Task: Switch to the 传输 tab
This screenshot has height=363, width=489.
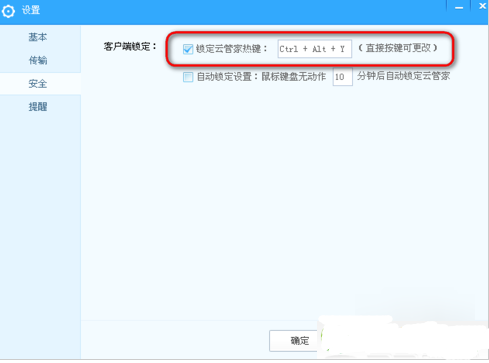Action: click(38, 60)
